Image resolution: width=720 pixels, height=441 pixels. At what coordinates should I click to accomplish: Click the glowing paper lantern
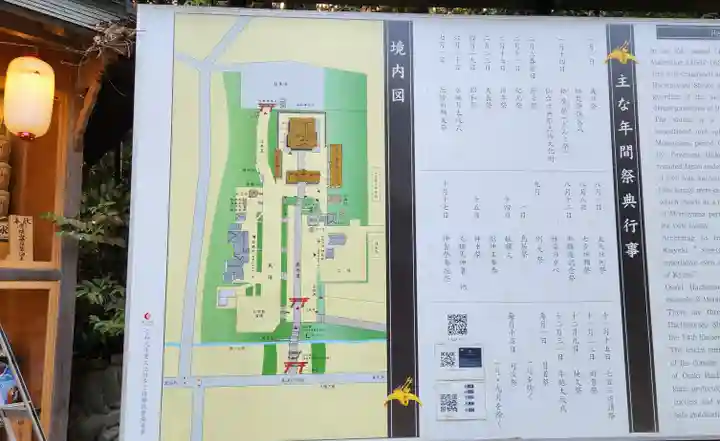click(x=29, y=96)
